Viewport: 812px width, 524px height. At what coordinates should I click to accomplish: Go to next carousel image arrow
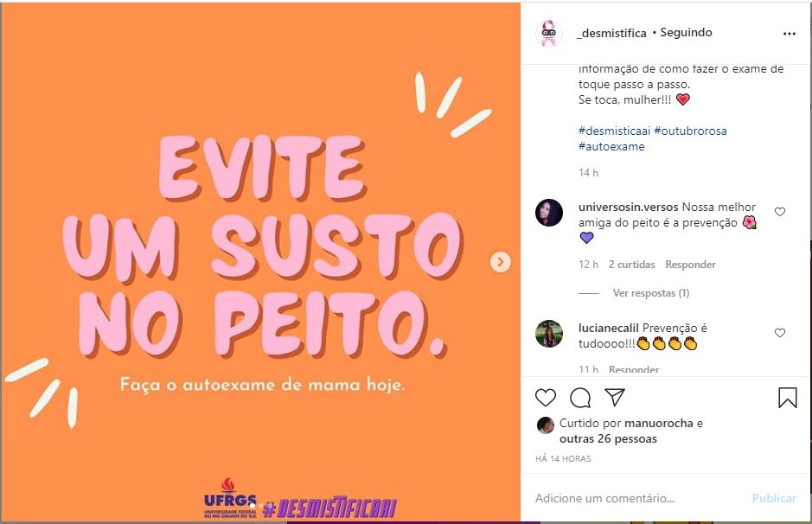(x=500, y=262)
